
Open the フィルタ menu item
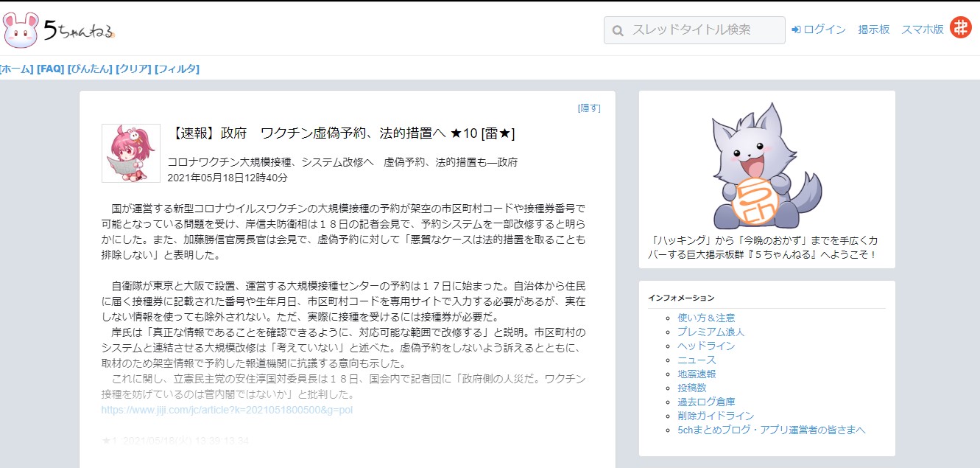[177, 69]
